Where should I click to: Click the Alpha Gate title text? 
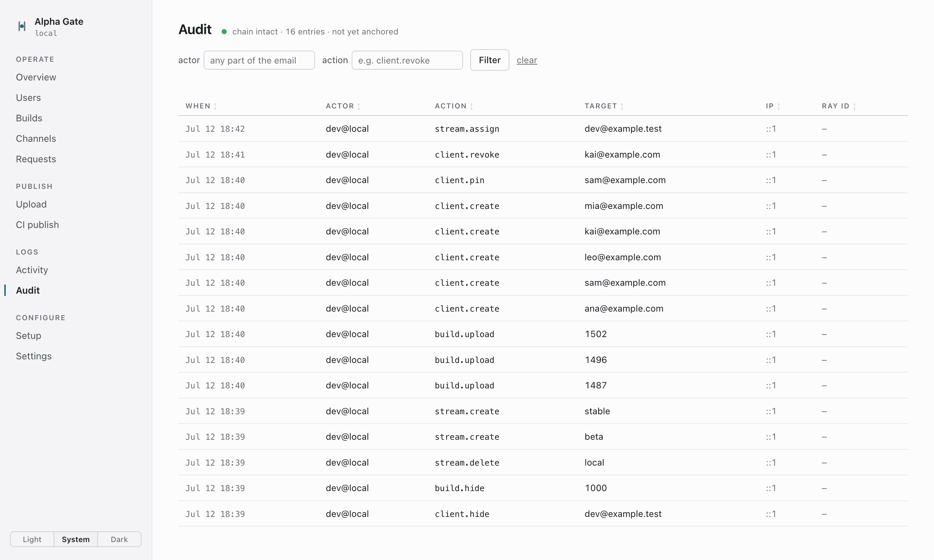[x=59, y=22]
